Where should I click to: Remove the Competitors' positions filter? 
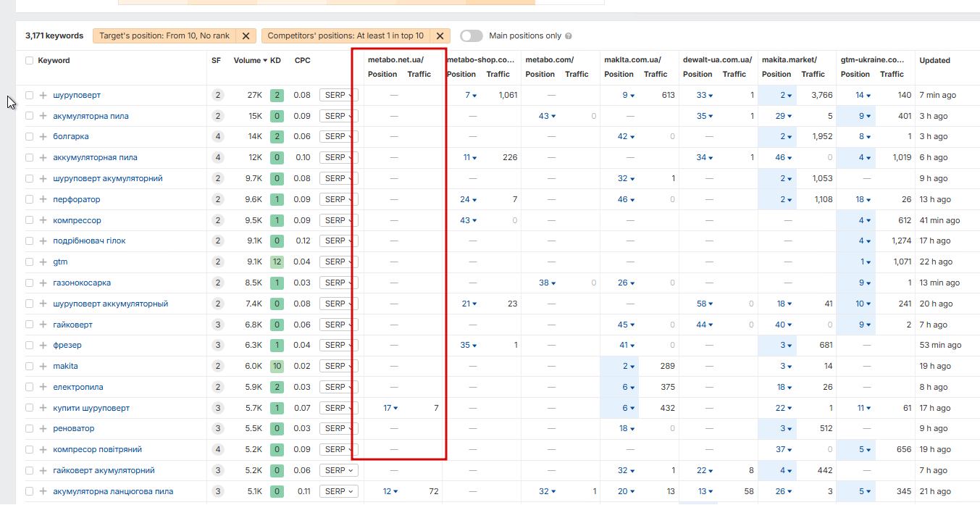point(440,36)
